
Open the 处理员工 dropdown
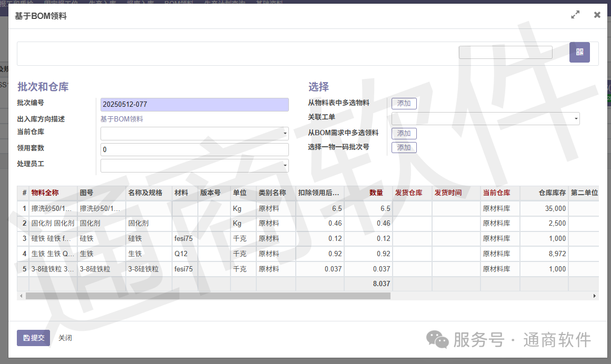pos(194,166)
